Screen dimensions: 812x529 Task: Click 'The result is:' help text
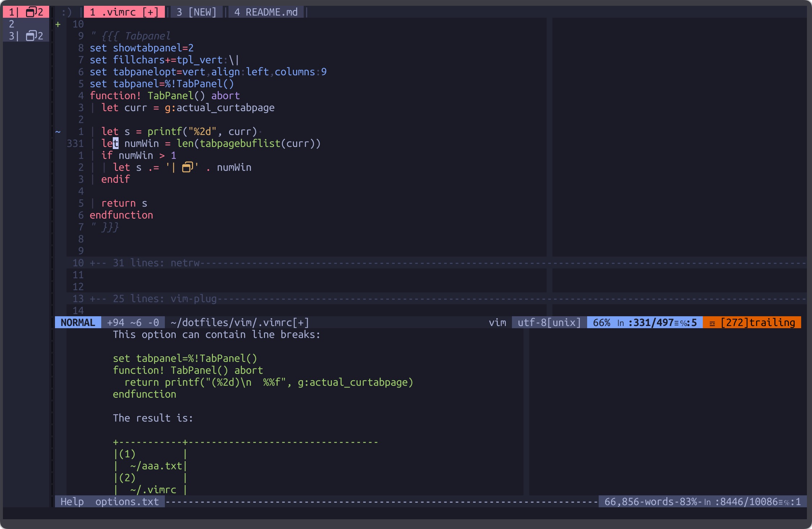click(153, 418)
